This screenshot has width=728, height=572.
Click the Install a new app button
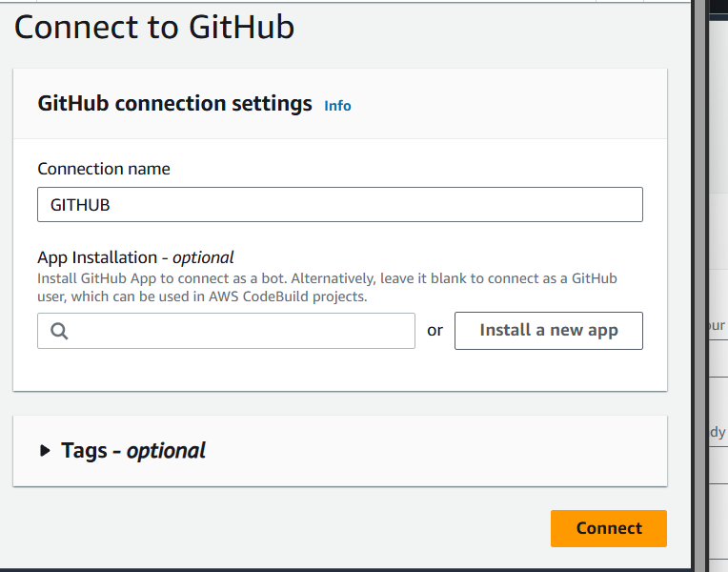click(549, 331)
